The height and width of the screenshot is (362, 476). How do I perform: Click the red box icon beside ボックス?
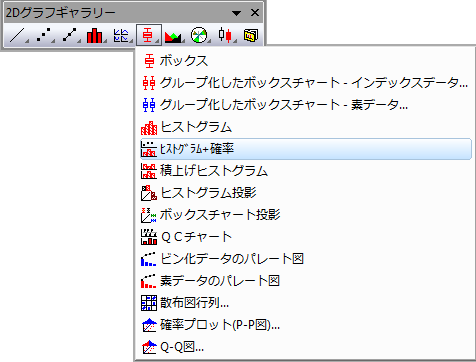point(149,61)
